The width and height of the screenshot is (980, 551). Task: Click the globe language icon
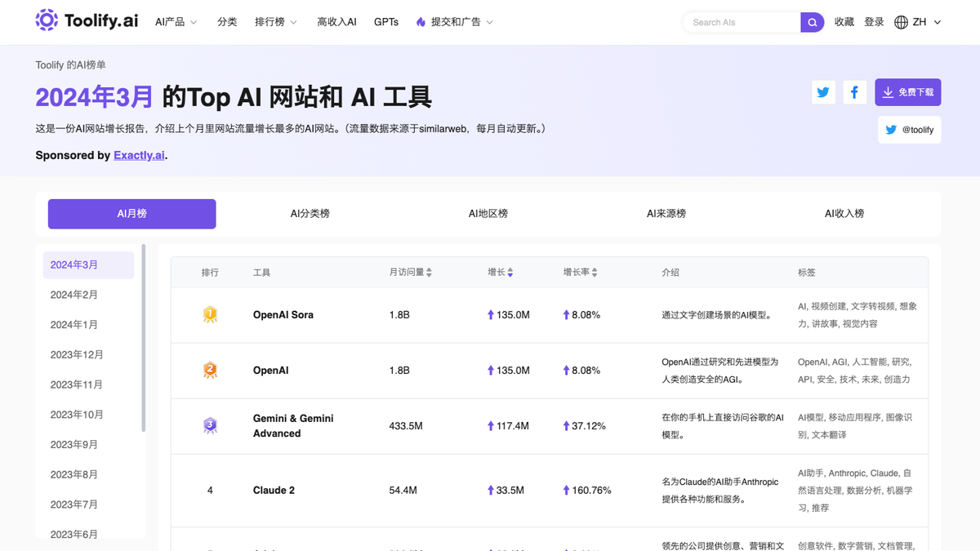coord(901,22)
